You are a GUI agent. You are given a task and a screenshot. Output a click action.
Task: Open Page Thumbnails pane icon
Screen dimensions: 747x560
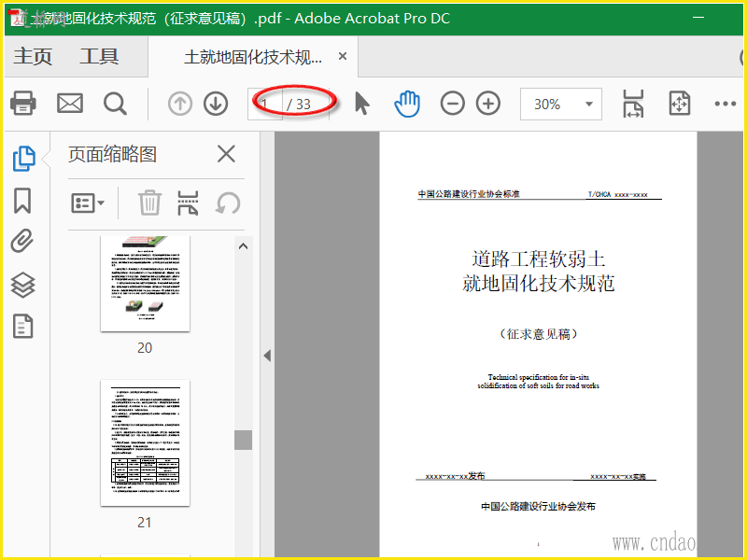23,159
